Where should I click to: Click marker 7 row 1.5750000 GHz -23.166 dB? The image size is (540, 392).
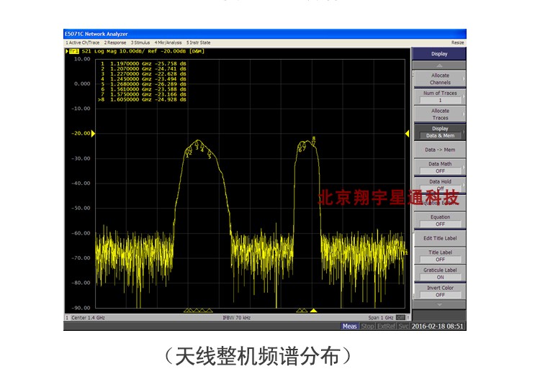click(x=143, y=94)
